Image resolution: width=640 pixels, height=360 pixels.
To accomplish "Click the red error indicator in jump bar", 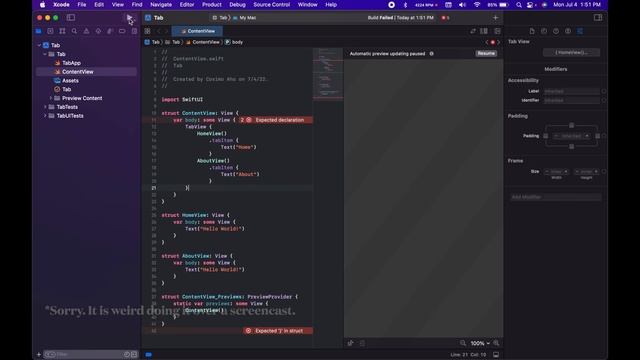I will pos(493,42).
